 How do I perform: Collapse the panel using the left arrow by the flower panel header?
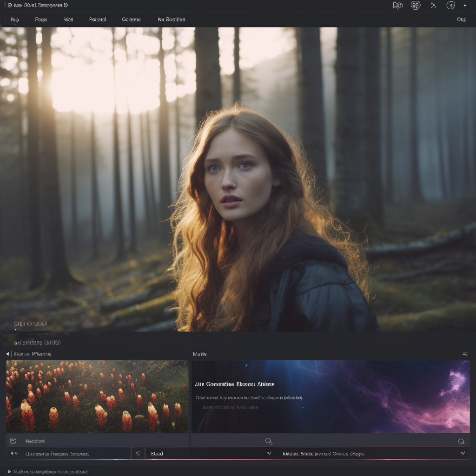8,354
